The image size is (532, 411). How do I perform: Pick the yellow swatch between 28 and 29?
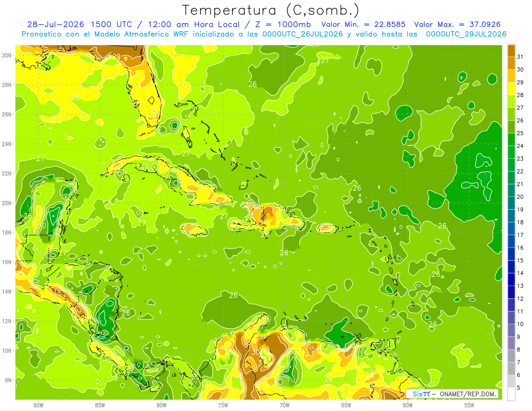coord(511,89)
